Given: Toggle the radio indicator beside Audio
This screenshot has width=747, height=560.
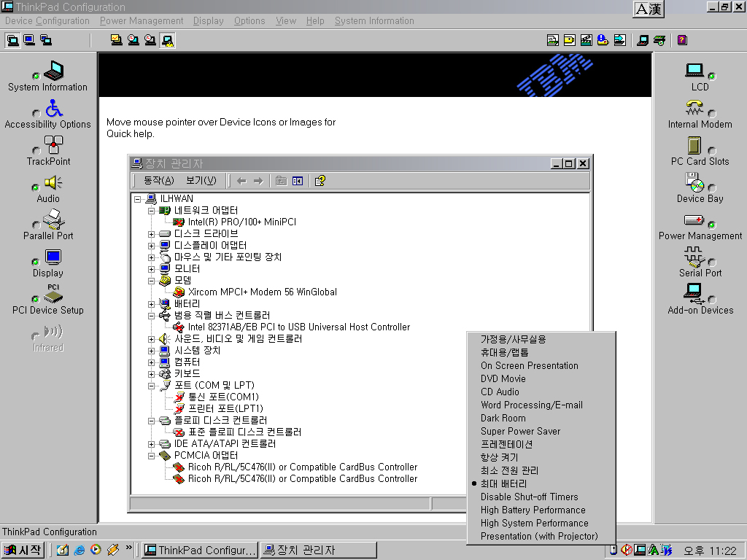Looking at the screenshot, I should click(x=36, y=187).
